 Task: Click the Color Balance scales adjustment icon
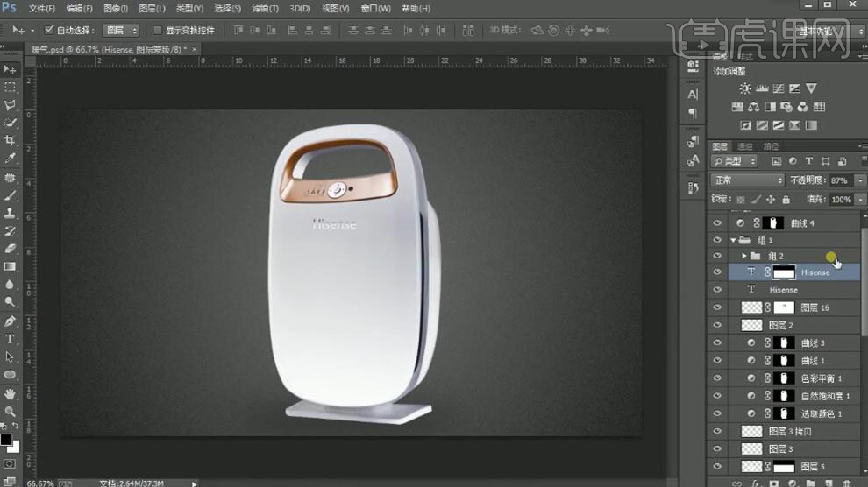tap(753, 107)
